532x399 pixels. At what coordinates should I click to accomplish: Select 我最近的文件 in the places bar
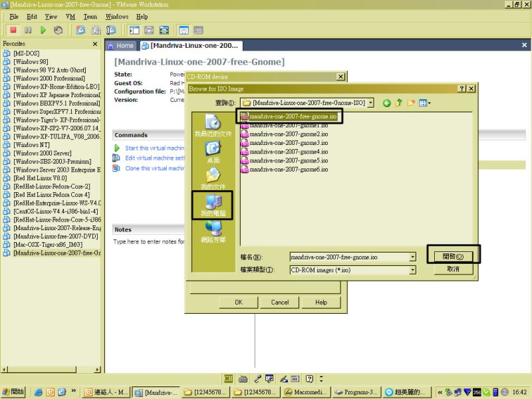click(213, 125)
